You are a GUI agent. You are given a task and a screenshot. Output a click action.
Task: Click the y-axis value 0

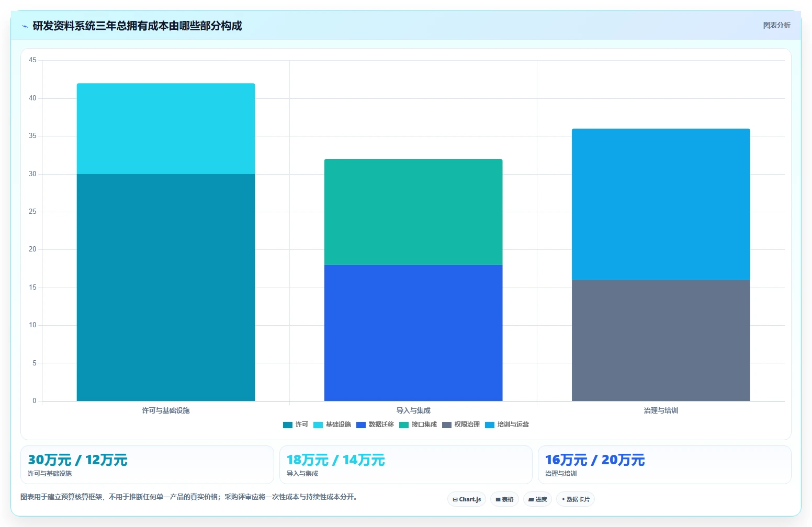[x=35, y=401]
